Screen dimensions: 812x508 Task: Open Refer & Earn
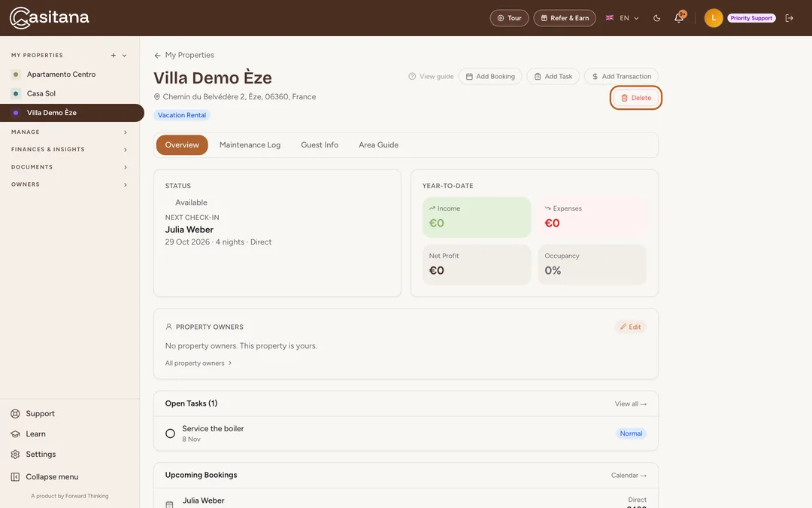(565, 18)
